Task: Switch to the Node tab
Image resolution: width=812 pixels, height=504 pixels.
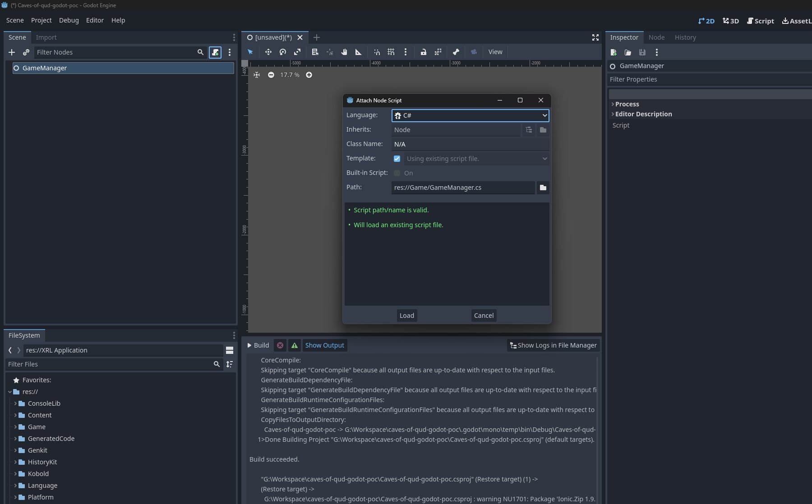Action: [x=656, y=37]
